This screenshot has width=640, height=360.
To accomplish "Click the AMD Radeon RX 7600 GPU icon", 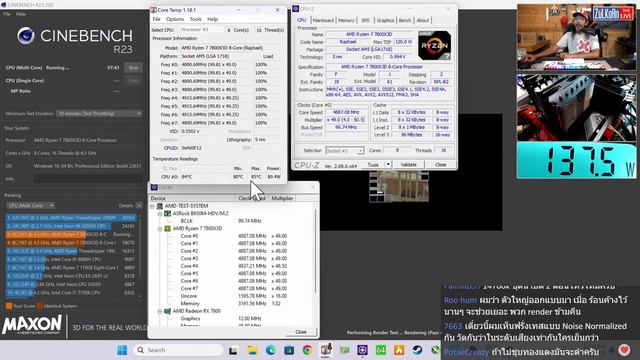I will [167, 311].
